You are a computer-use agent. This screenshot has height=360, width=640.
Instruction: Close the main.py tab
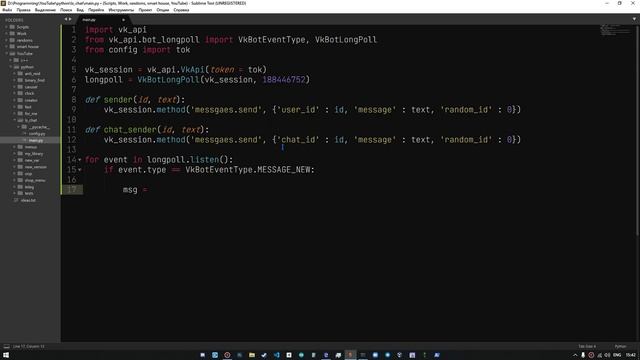[123, 20]
